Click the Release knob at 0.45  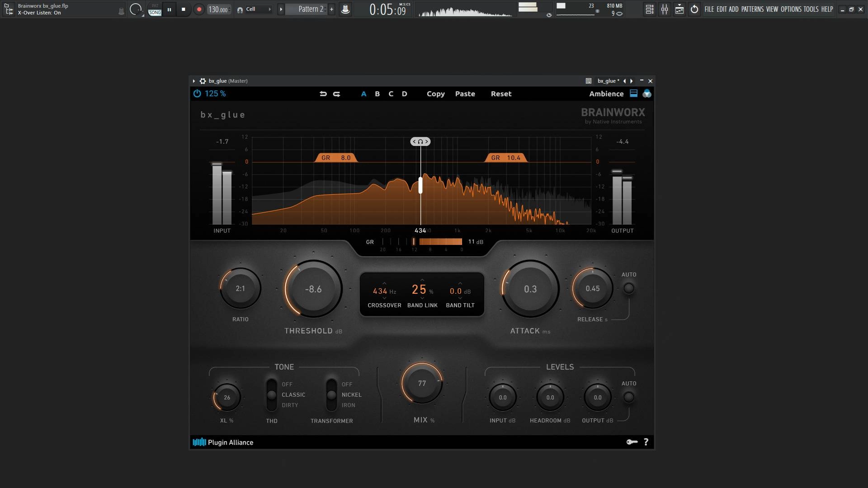tap(593, 288)
